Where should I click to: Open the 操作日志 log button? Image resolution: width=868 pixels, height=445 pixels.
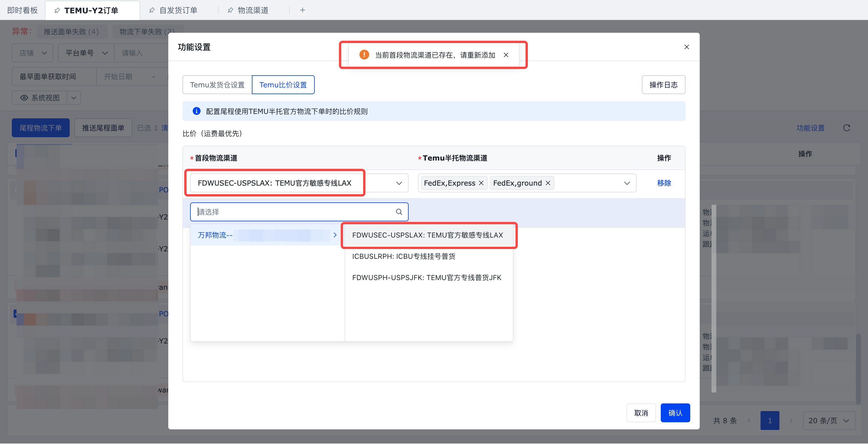pyautogui.click(x=663, y=85)
